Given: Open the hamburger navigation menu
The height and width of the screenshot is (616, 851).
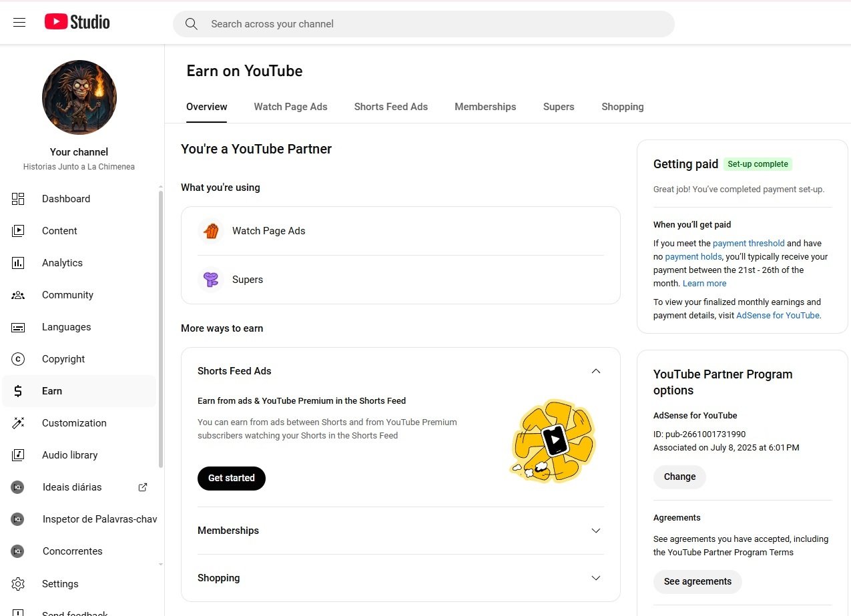Looking at the screenshot, I should (19, 23).
